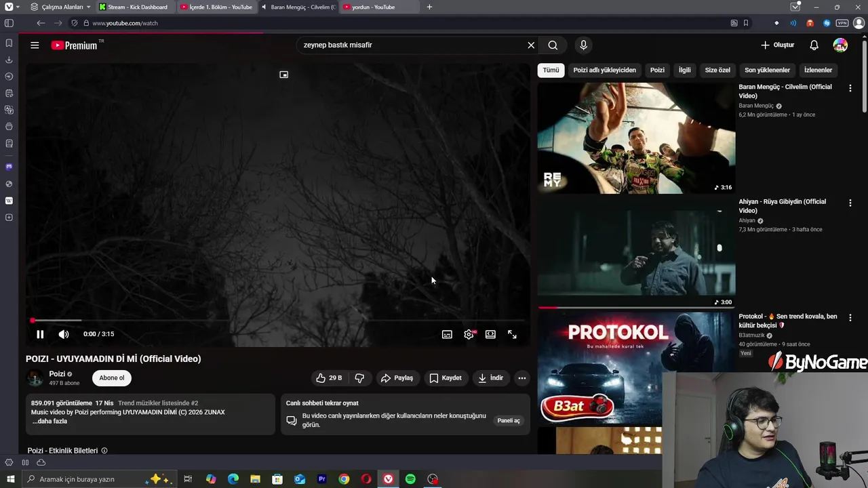Add a web panel with plus in sidebar

coord(9,218)
